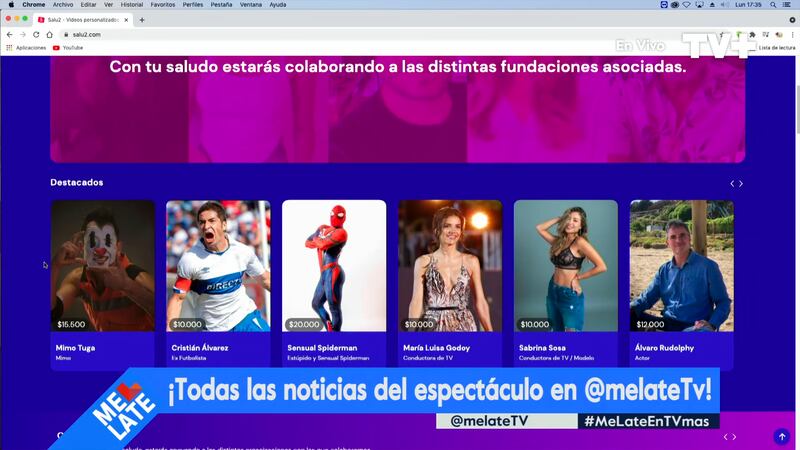Open Lista de lectura panel
Viewport: 800px width, 450px height.
click(777, 48)
